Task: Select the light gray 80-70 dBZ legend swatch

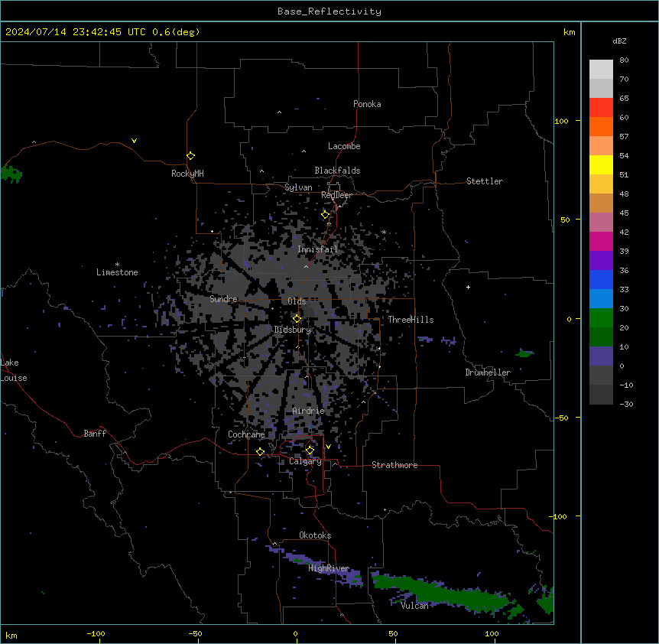Action: pyautogui.click(x=601, y=70)
